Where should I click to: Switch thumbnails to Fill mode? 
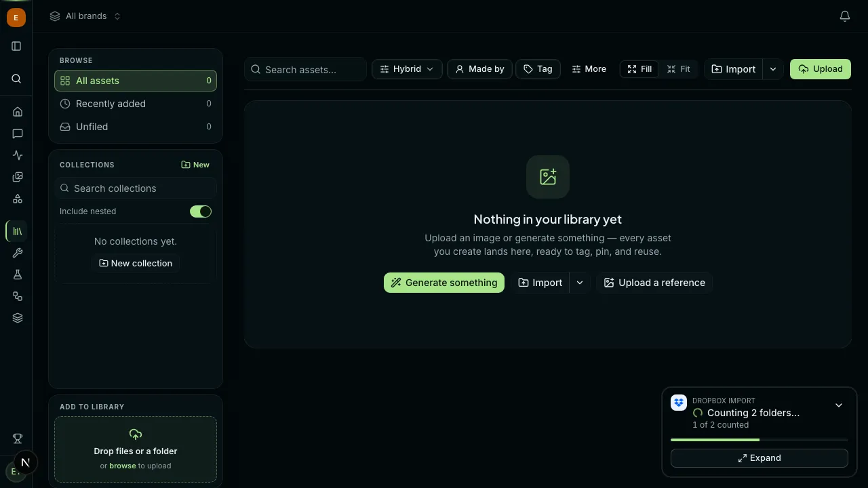point(639,69)
